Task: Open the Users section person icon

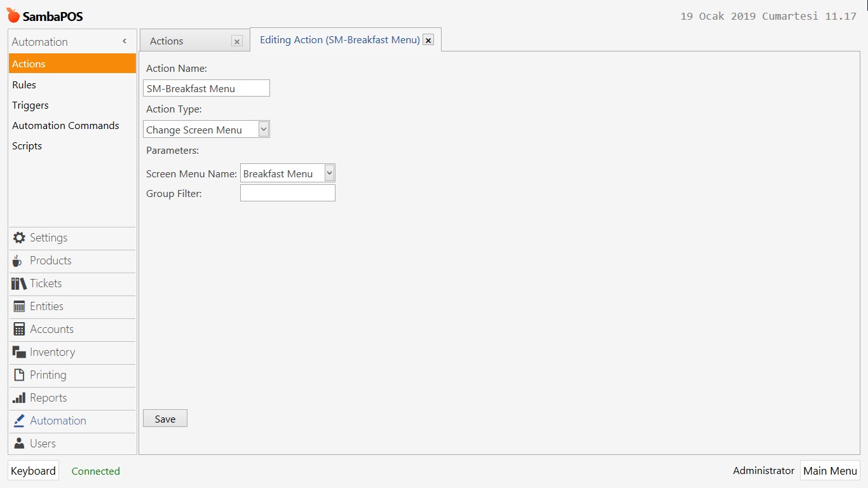Action: 18,444
